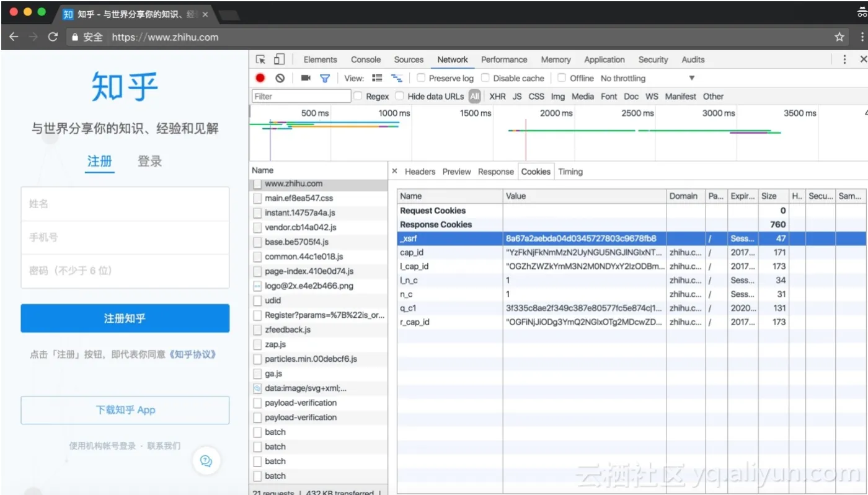Click the waterfall overview view icon

coord(396,78)
